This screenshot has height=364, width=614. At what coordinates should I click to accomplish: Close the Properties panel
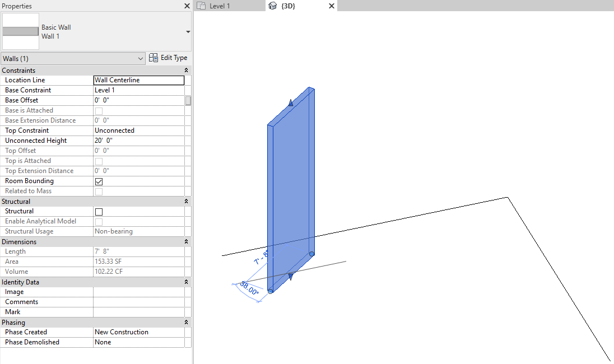click(187, 6)
